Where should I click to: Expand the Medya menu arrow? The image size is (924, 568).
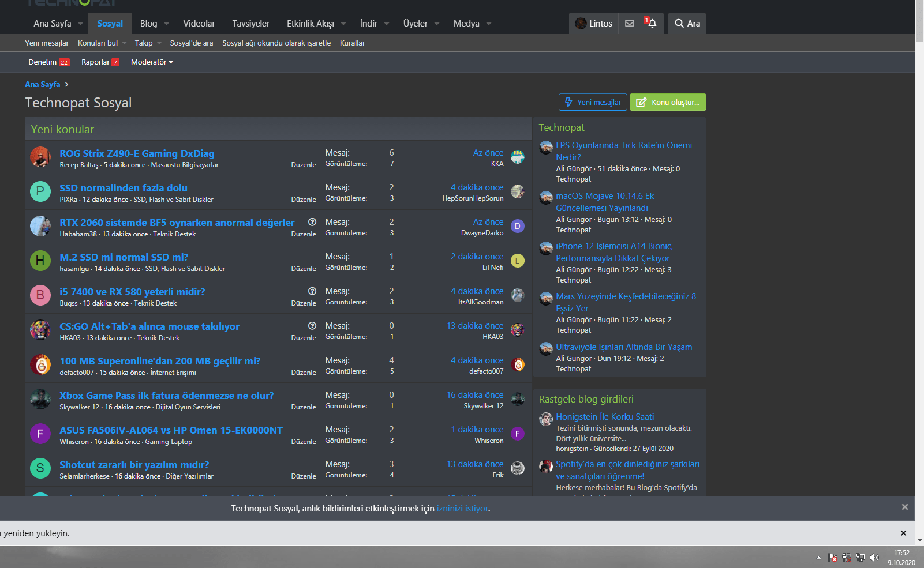pos(489,24)
